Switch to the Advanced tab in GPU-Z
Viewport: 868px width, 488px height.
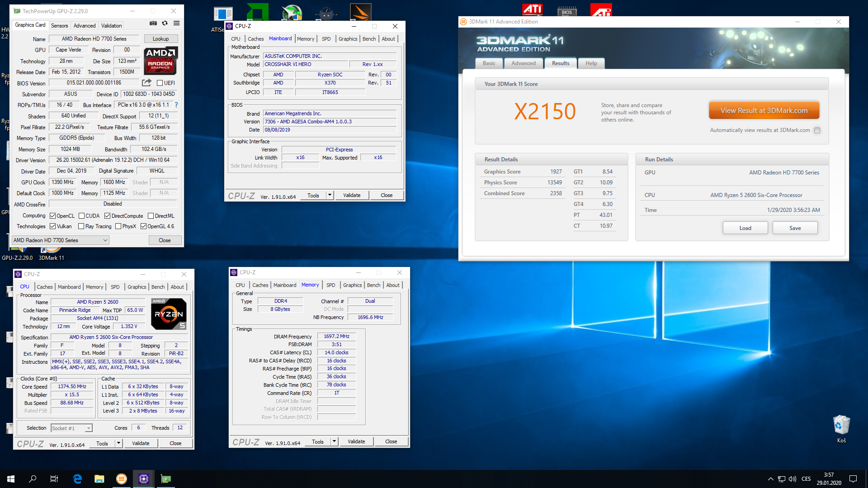point(85,26)
